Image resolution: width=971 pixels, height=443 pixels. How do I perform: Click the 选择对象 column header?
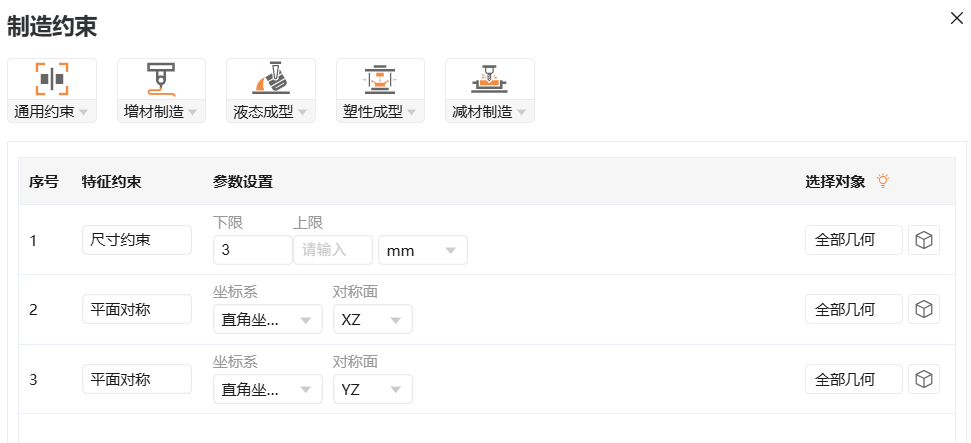835,182
